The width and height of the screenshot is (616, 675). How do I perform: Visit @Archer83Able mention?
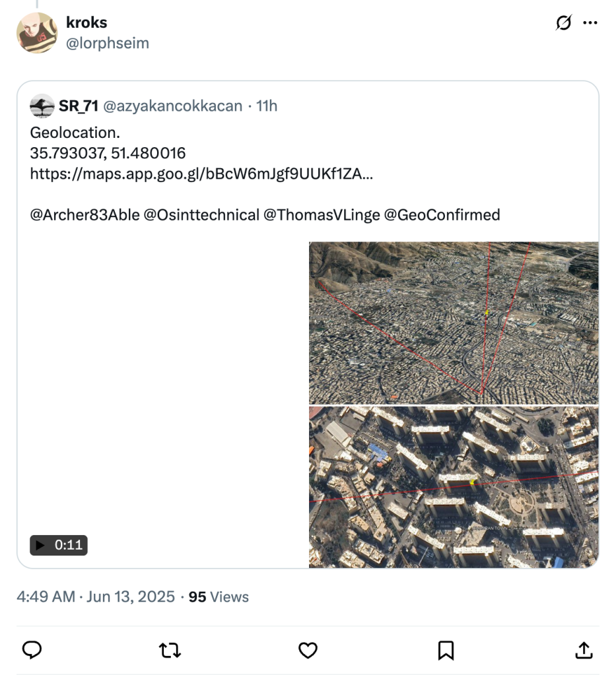coord(85,214)
